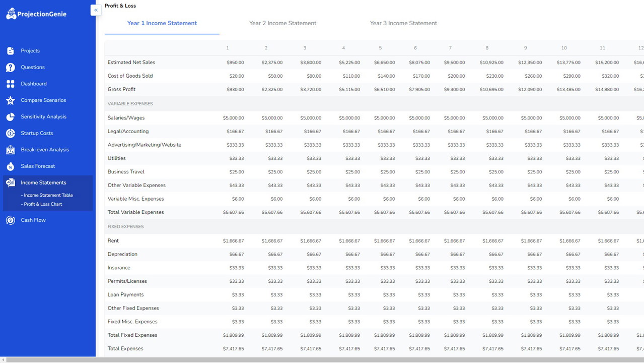Click the FIXED EXPENSES section header
This screenshot has height=363, width=644.
click(125, 227)
